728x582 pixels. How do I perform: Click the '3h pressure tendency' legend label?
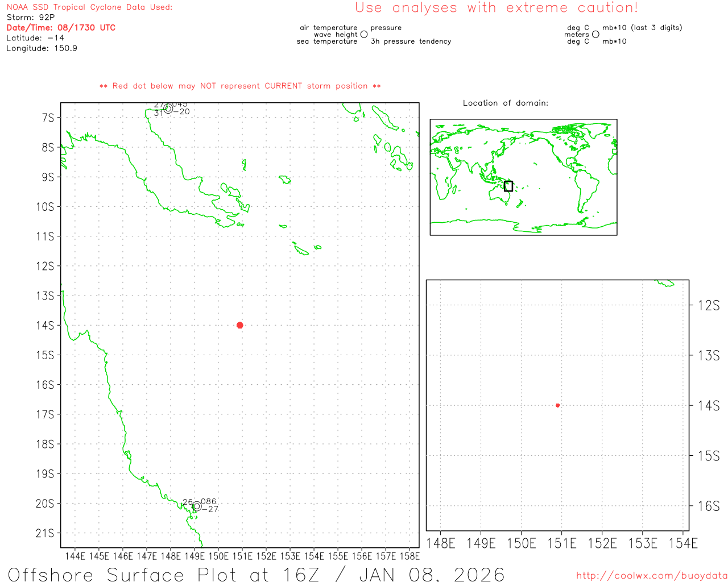pos(411,41)
